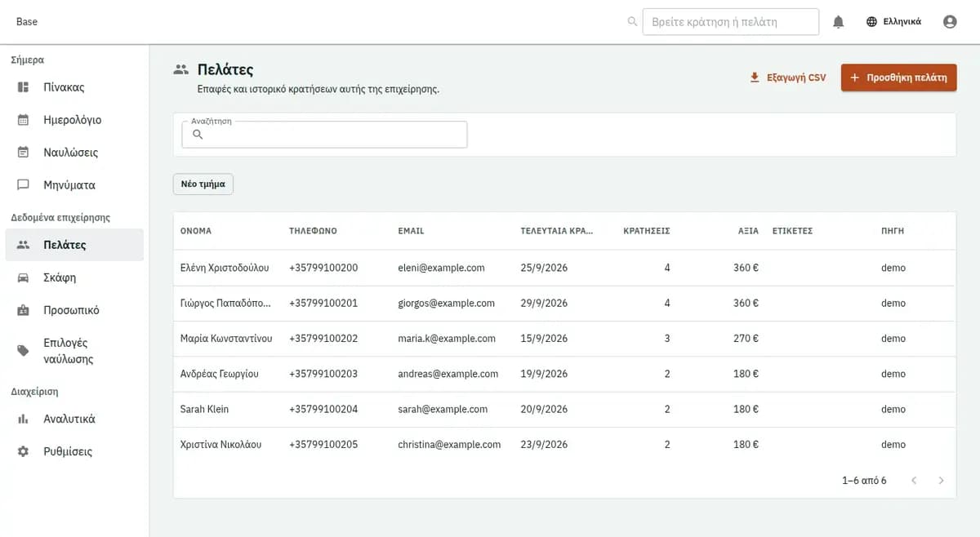Screen dimensions: 980x537
Task: Select Πελάτες in the sidebar menu
Action: click(74, 245)
